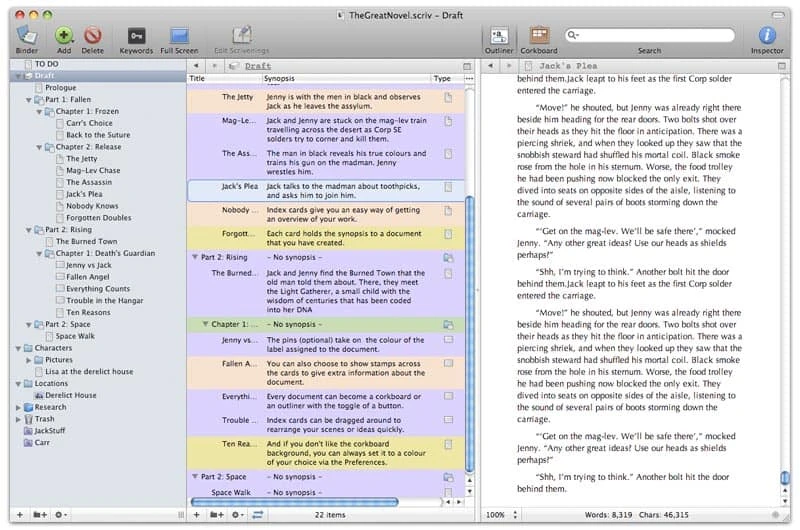Click the editor scroll-down arrow

(785, 501)
